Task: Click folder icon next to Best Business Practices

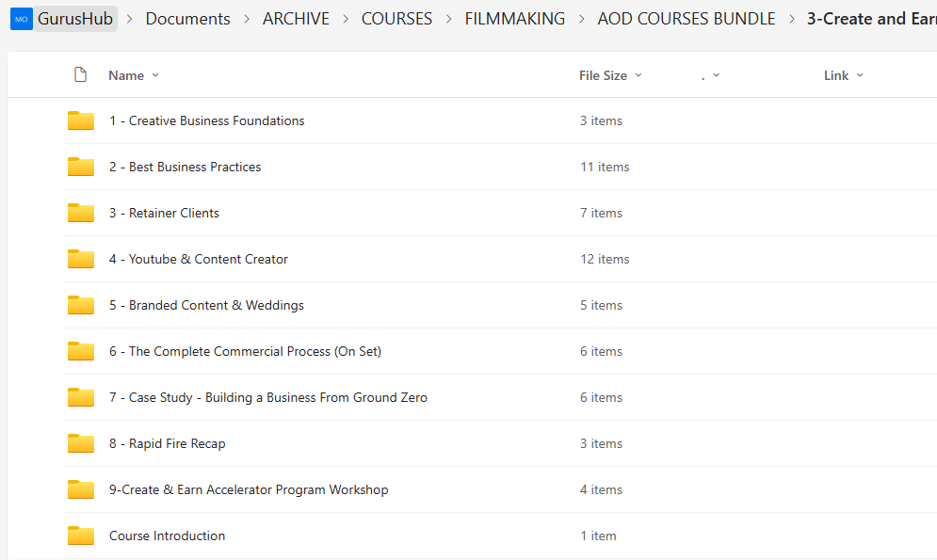Action: click(81, 167)
